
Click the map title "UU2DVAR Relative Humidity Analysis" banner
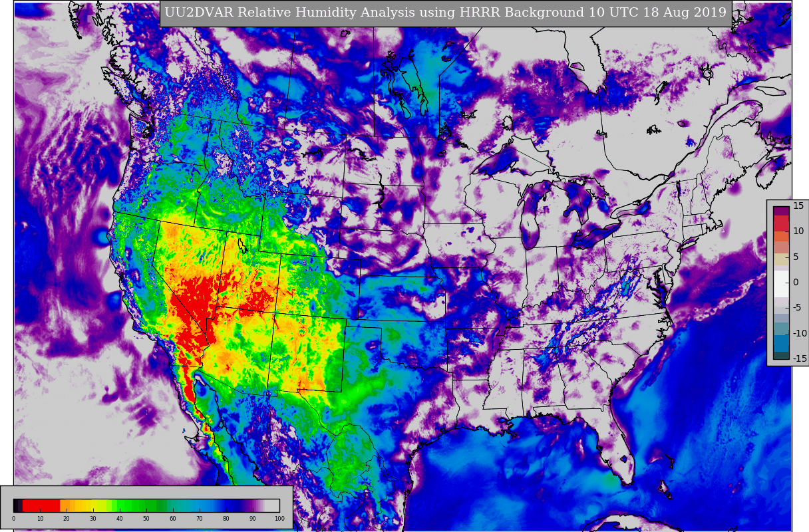446,13
